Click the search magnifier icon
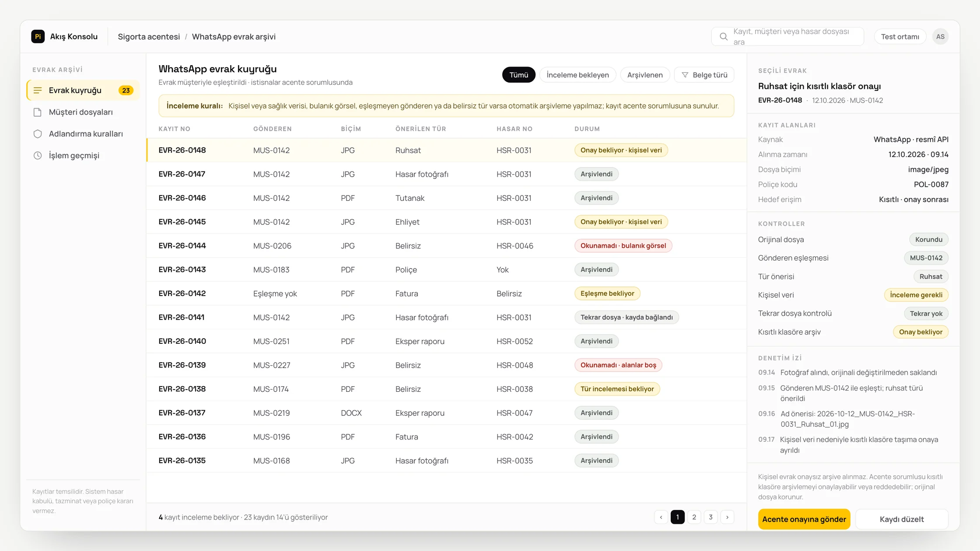Screen dimensions: 980x551 [x=724, y=37]
